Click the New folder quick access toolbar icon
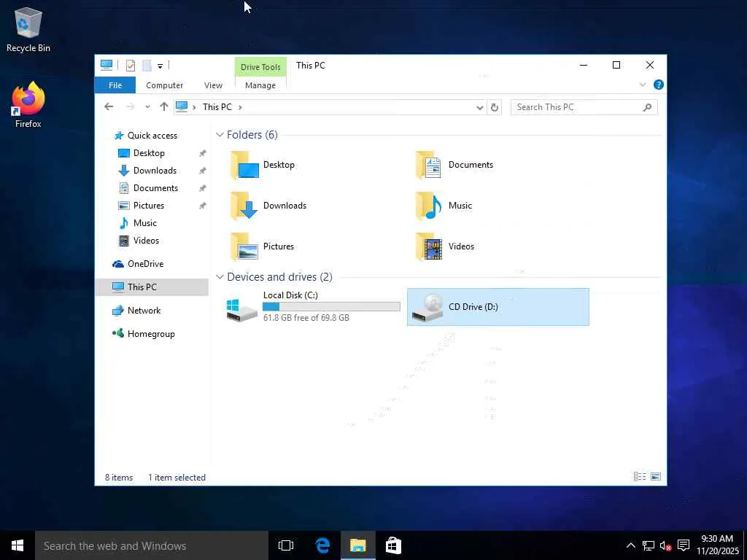This screenshot has height=560, width=747. pos(147,66)
